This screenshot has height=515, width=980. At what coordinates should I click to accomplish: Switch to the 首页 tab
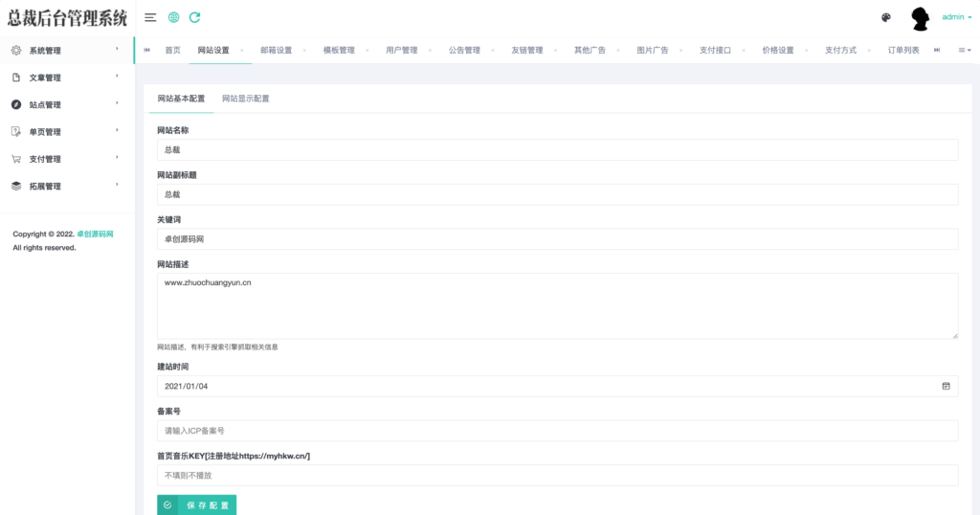coord(172,50)
